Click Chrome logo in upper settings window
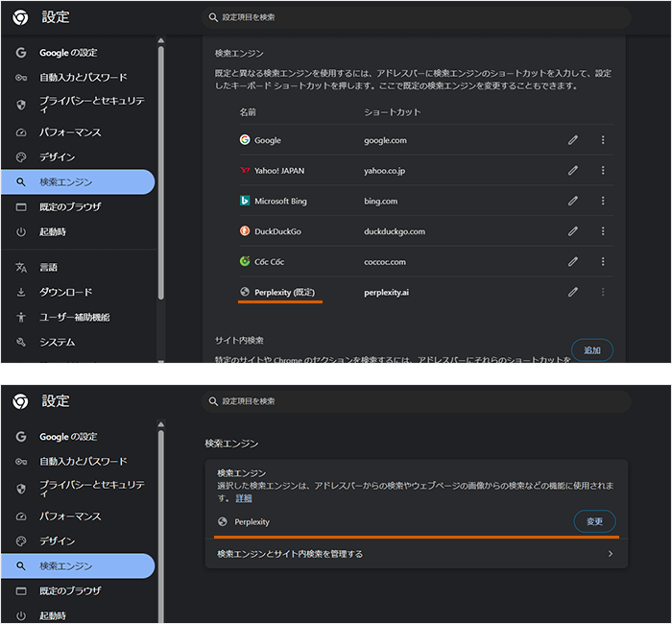 tap(20, 17)
